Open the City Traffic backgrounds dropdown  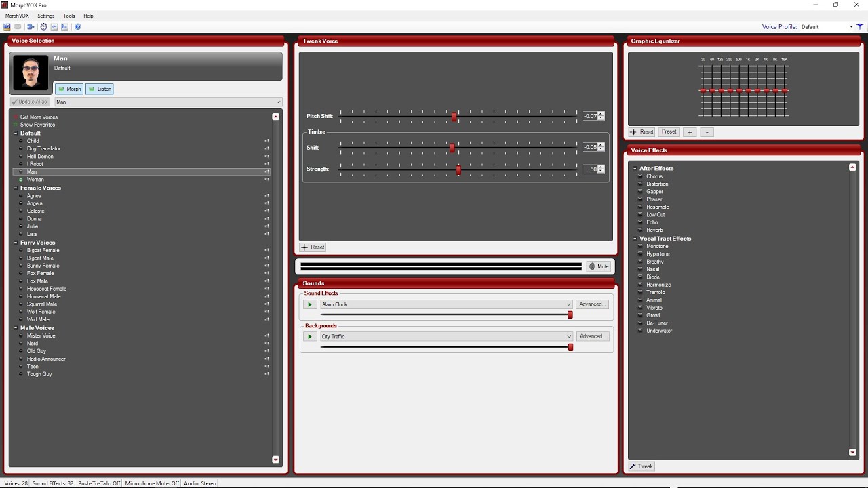[446, 336]
